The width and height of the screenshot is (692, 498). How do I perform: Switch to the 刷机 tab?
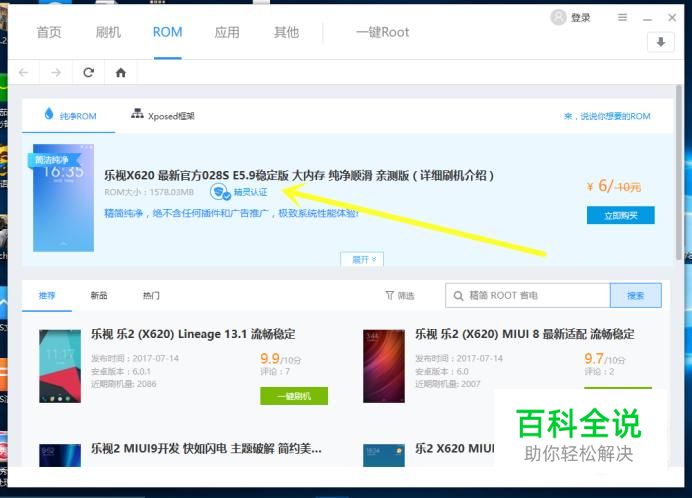108,32
